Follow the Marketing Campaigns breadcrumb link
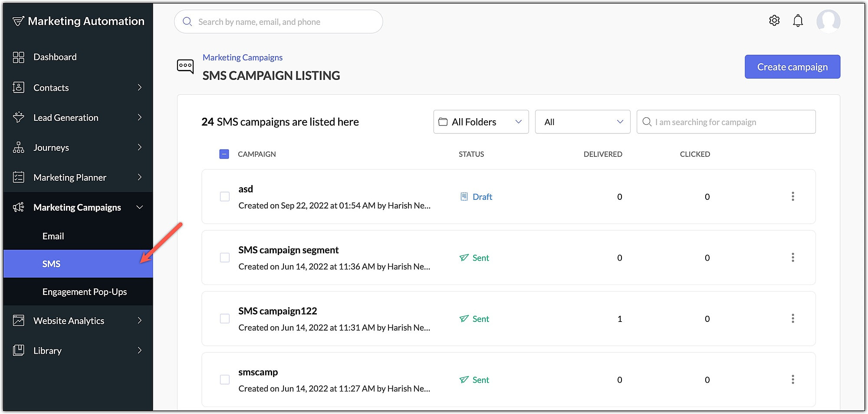 (x=243, y=57)
